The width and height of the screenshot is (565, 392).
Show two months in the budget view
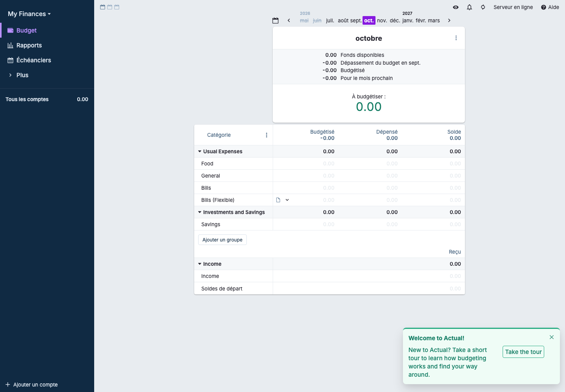click(110, 7)
